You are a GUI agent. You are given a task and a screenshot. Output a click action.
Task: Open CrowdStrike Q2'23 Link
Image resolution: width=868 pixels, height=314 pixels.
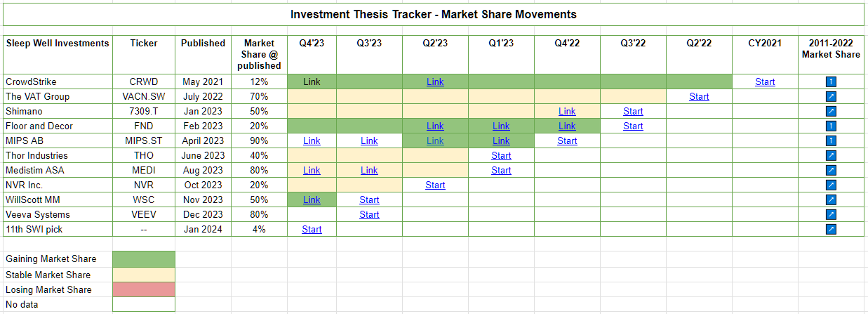coord(435,81)
